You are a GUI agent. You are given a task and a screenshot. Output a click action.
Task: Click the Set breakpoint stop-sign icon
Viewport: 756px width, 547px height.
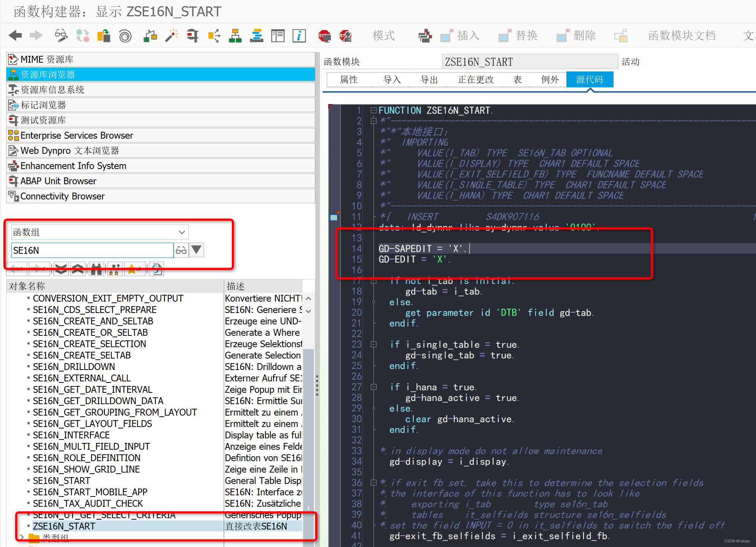point(324,36)
